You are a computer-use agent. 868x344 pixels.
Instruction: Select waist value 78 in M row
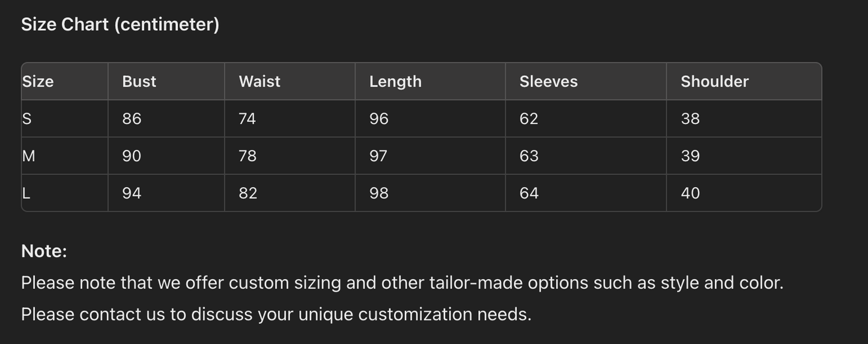pyautogui.click(x=247, y=156)
